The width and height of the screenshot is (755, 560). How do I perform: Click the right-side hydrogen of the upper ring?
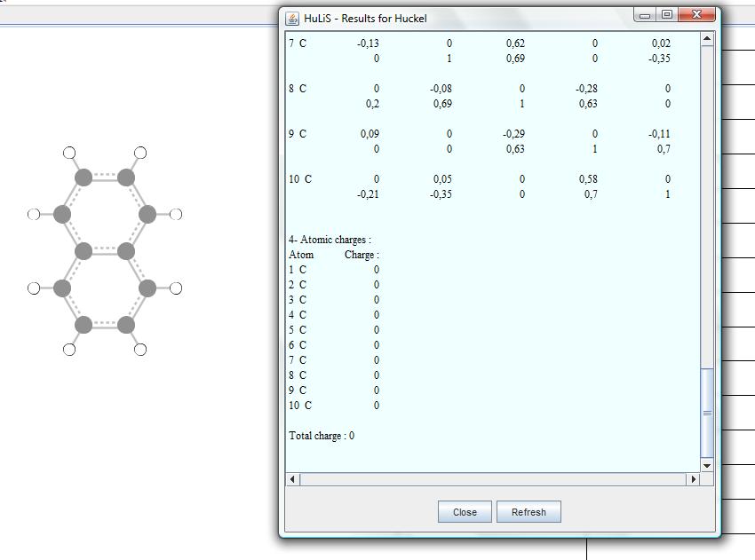point(174,213)
